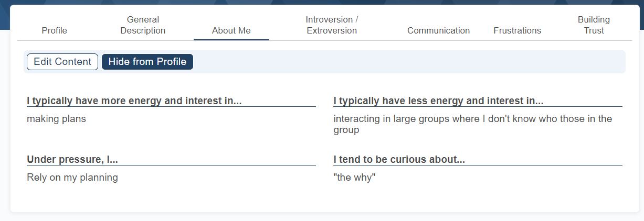Open the Introversion / Extroversion tab
This screenshot has height=221, width=644.
coord(332,25)
